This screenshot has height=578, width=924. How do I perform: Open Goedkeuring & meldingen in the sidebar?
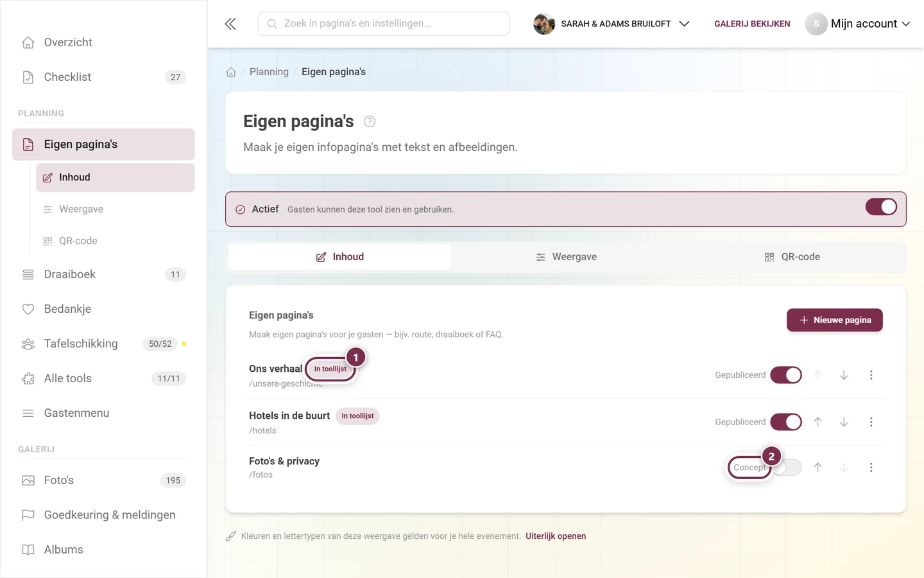tap(103, 515)
